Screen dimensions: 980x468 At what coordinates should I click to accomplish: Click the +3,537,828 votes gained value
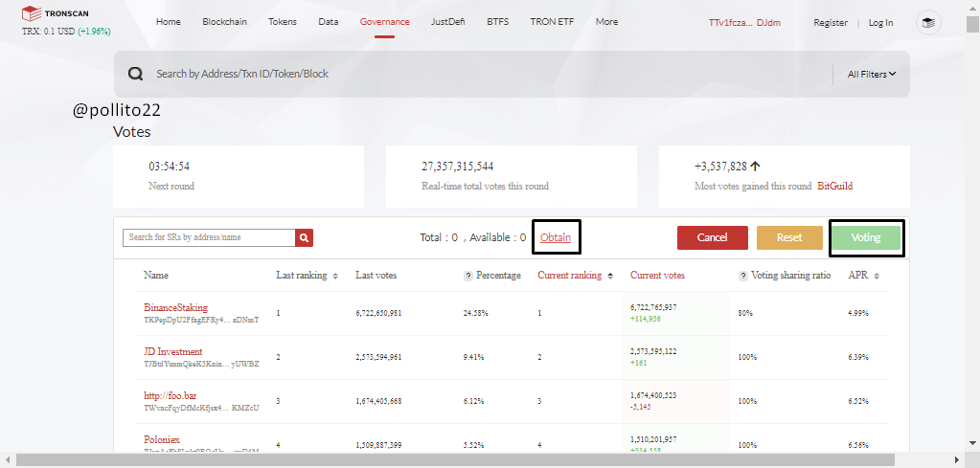click(720, 167)
